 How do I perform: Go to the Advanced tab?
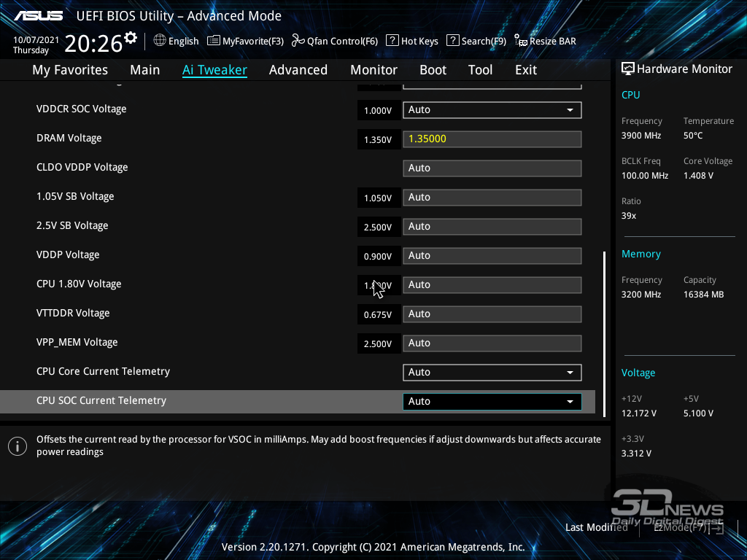[298, 70]
